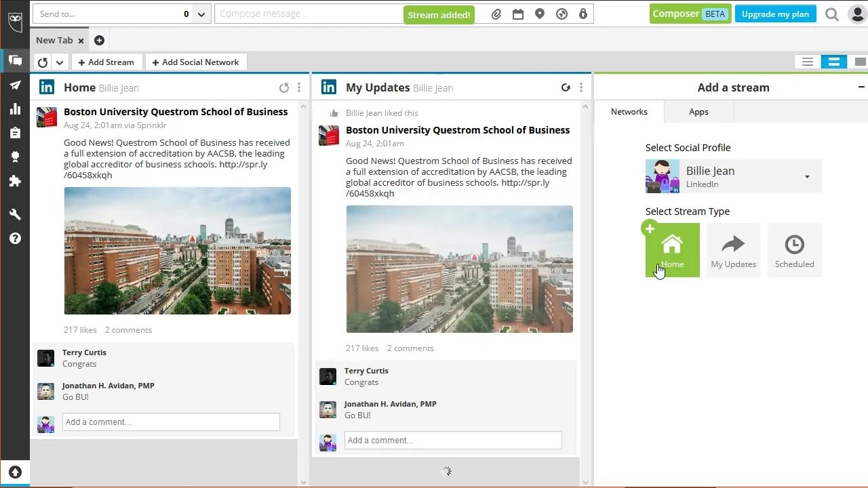The image size is (868, 488).
Task: Open Home stream options menu
Action: (x=299, y=87)
